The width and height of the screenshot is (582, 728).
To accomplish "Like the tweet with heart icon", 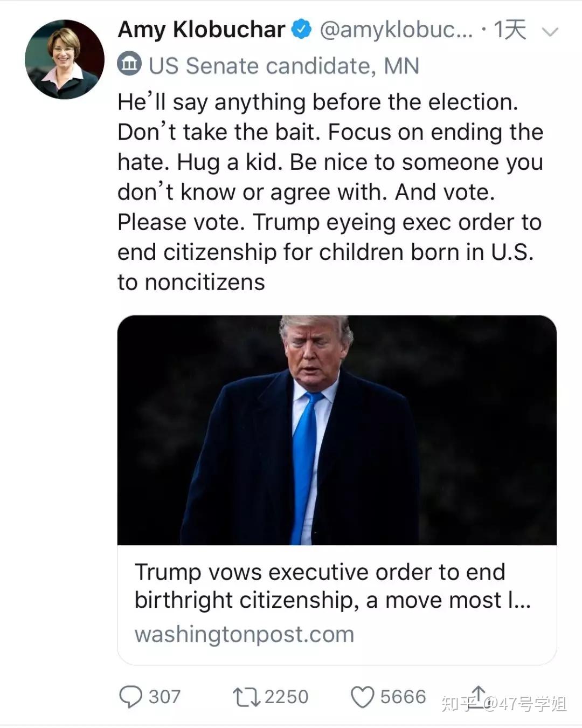I will point(362,697).
